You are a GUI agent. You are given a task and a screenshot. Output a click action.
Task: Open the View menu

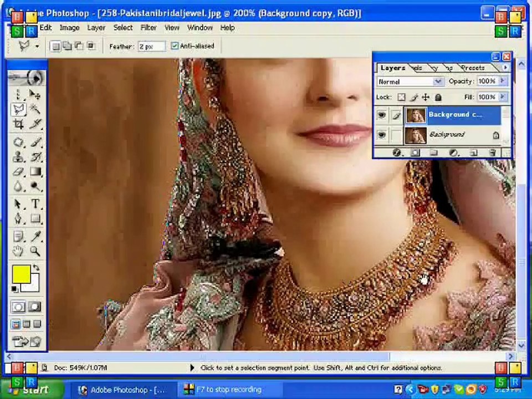click(172, 28)
